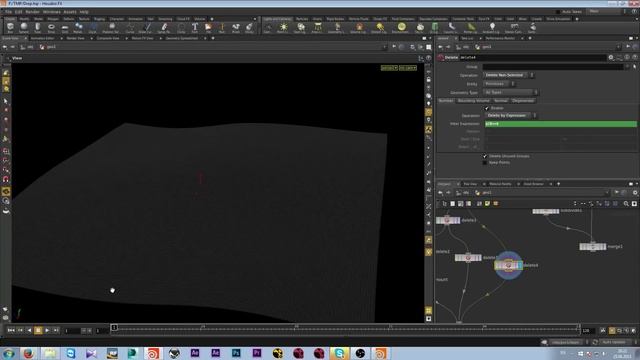640x360 pixels.
Task: Click the Windows Start button
Action: tap(8, 353)
